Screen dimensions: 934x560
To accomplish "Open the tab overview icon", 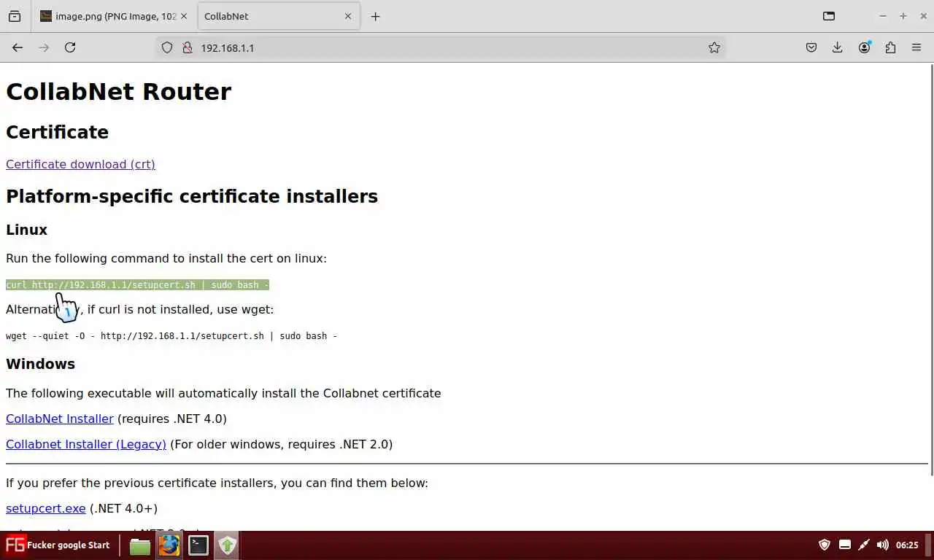I will [x=15, y=16].
